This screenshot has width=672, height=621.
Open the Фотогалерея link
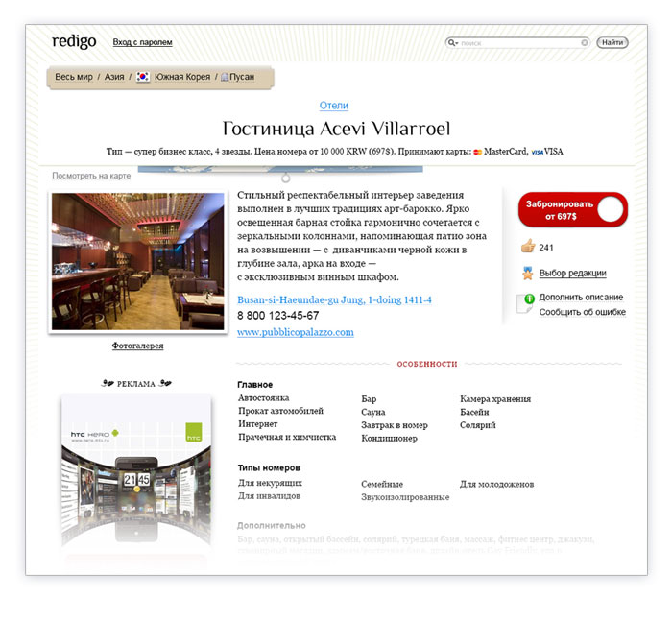pos(137,346)
